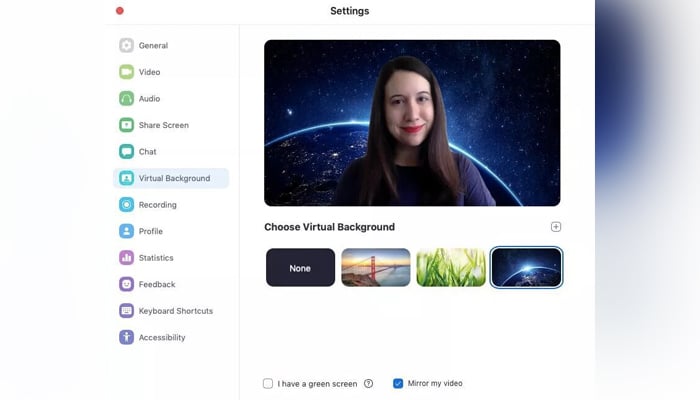The width and height of the screenshot is (700, 400).
Task: Open the Statistics label
Action: [x=156, y=258]
